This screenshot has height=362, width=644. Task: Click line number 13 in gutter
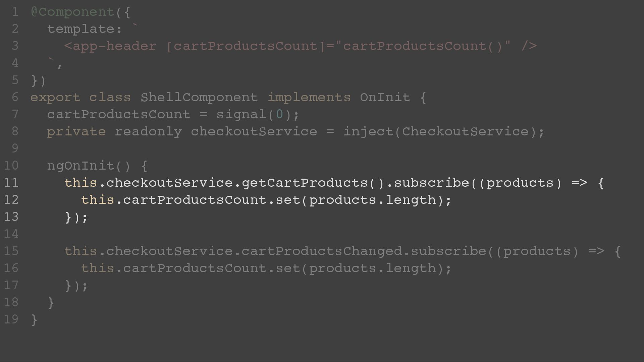11,217
